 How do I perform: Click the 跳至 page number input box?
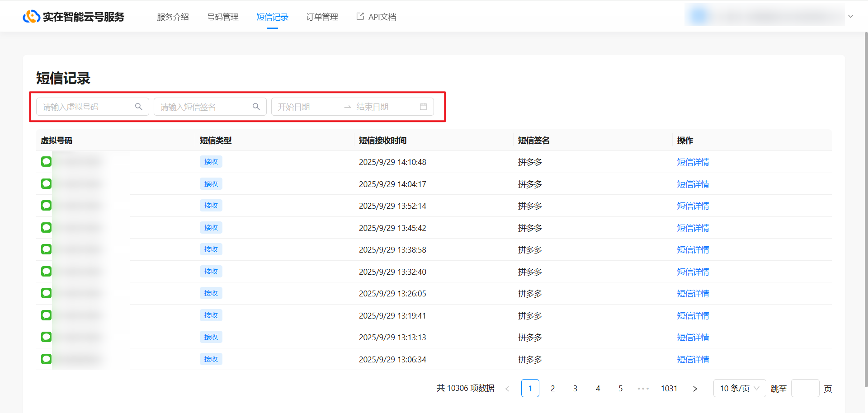(805, 389)
